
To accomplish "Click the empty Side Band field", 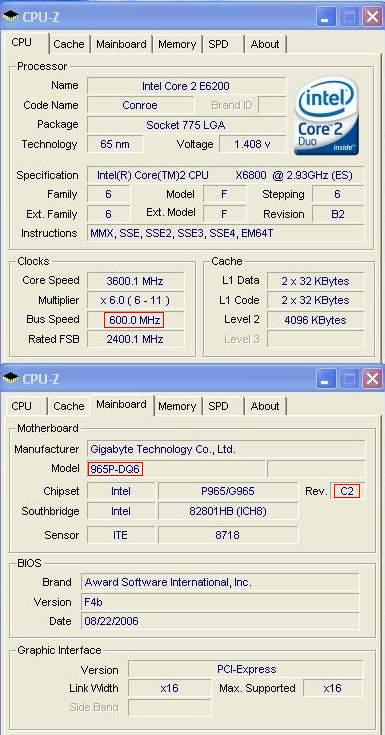I will [170, 708].
